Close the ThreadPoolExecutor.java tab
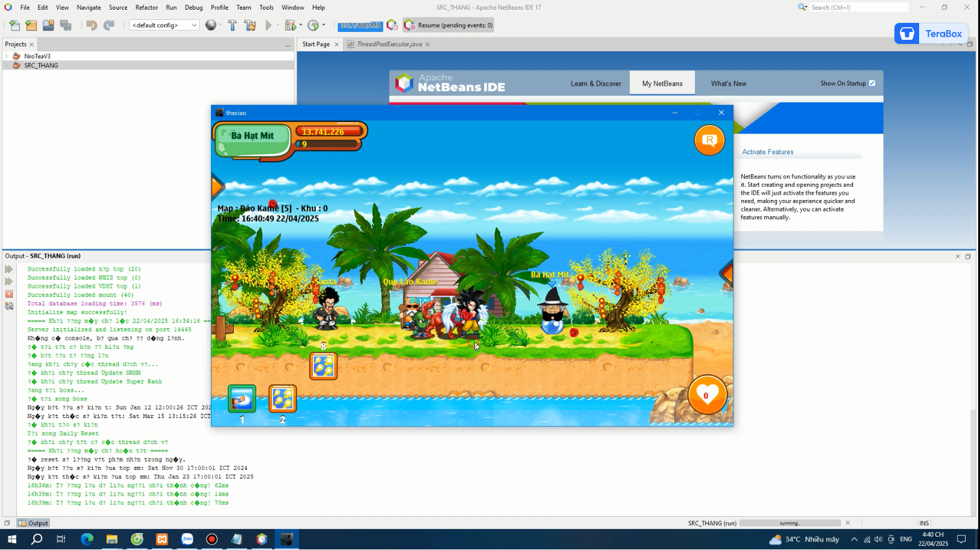 click(x=427, y=45)
